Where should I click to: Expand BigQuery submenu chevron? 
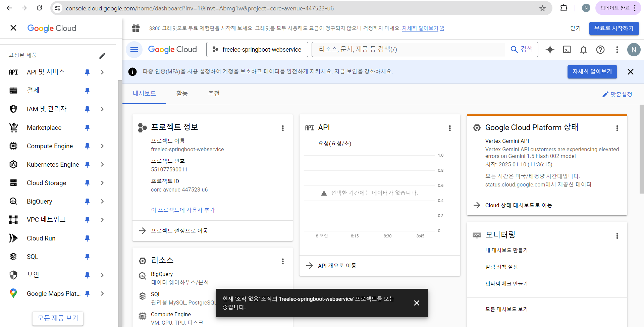click(102, 201)
